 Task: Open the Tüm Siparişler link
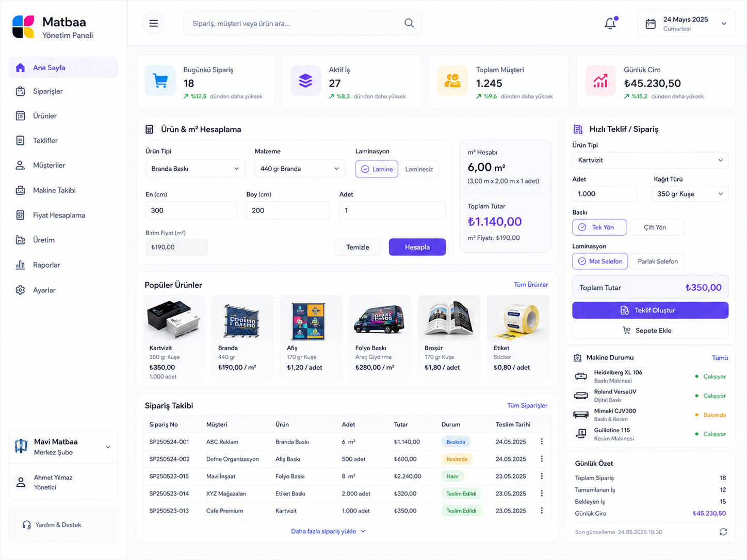tap(527, 405)
